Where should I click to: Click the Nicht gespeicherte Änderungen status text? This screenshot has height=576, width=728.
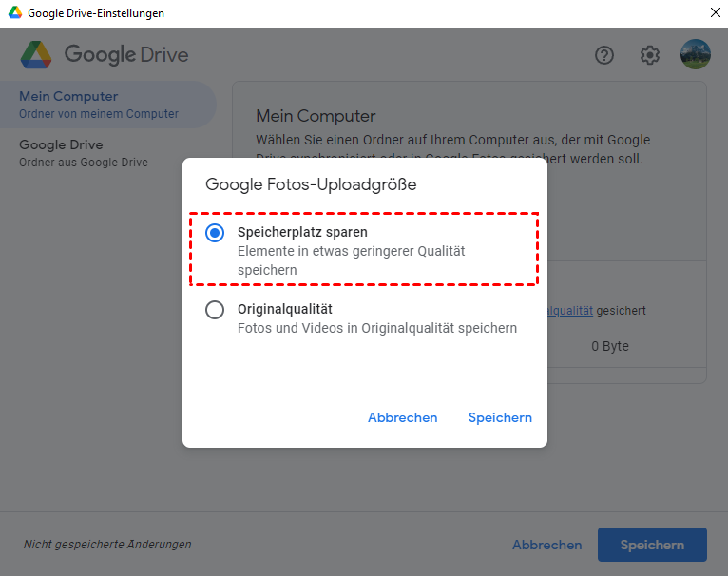click(107, 545)
